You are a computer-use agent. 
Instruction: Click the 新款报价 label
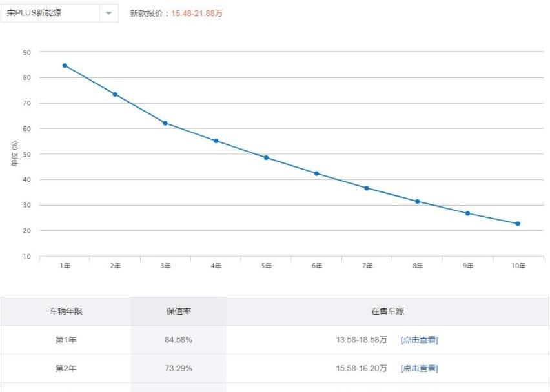pos(147,14)
